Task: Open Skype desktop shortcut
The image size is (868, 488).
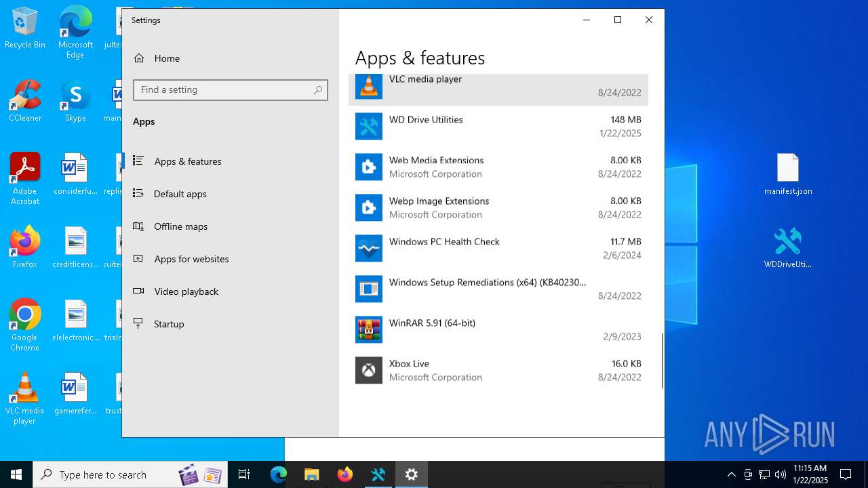Action: coord(75,101)
